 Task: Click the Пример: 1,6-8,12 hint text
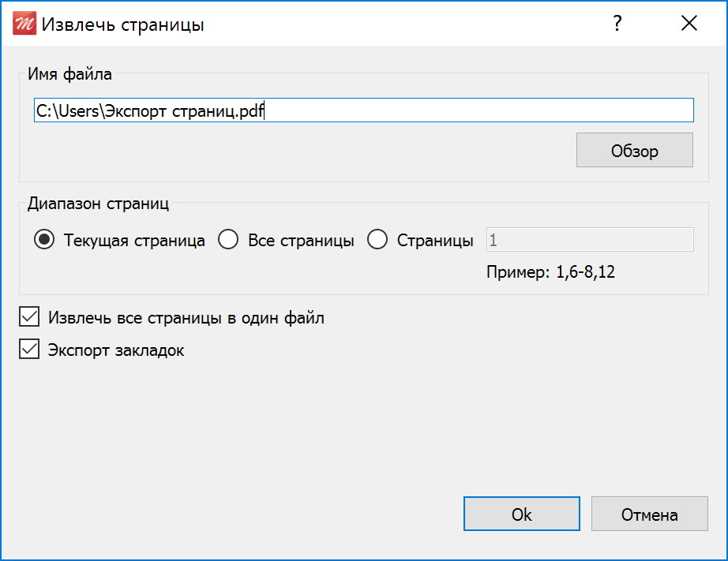point(550,272)
